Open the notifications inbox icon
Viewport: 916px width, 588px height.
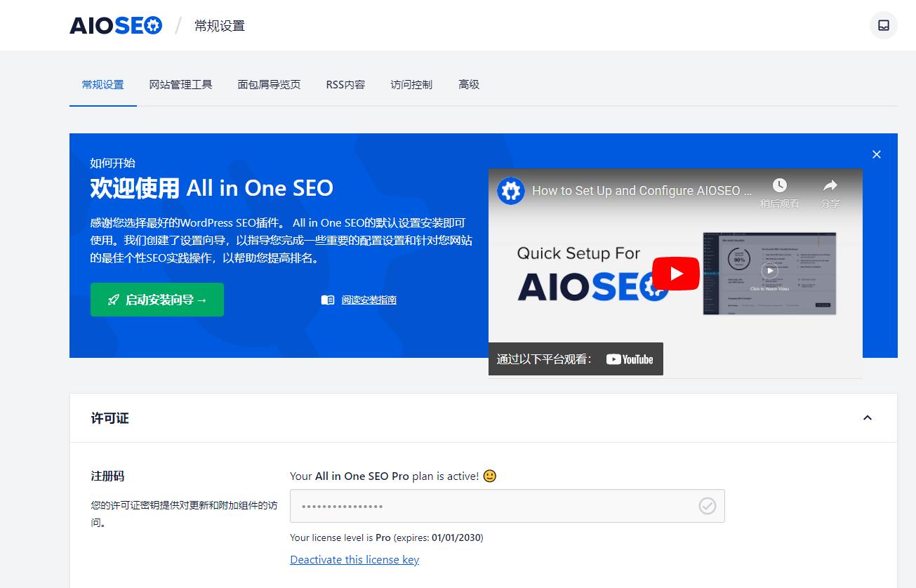883,25
